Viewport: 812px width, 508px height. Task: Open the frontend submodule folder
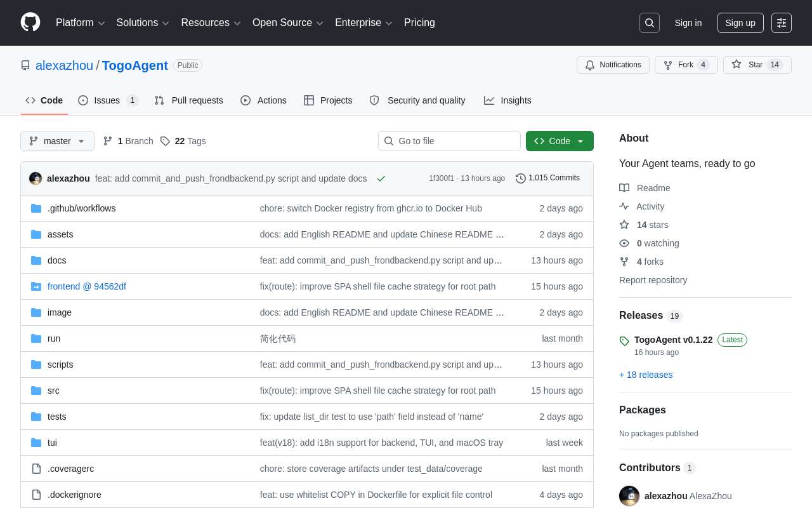tap(87, 286)
